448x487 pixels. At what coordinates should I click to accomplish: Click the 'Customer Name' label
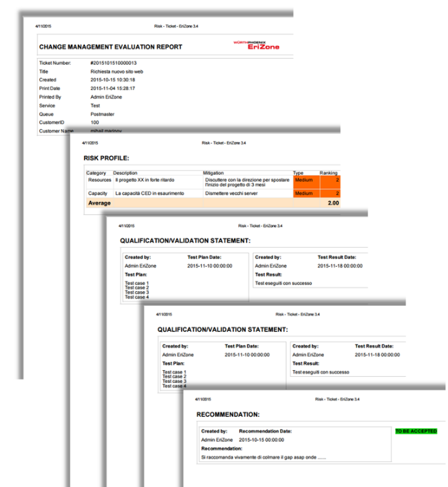click(x=56, y=131)
